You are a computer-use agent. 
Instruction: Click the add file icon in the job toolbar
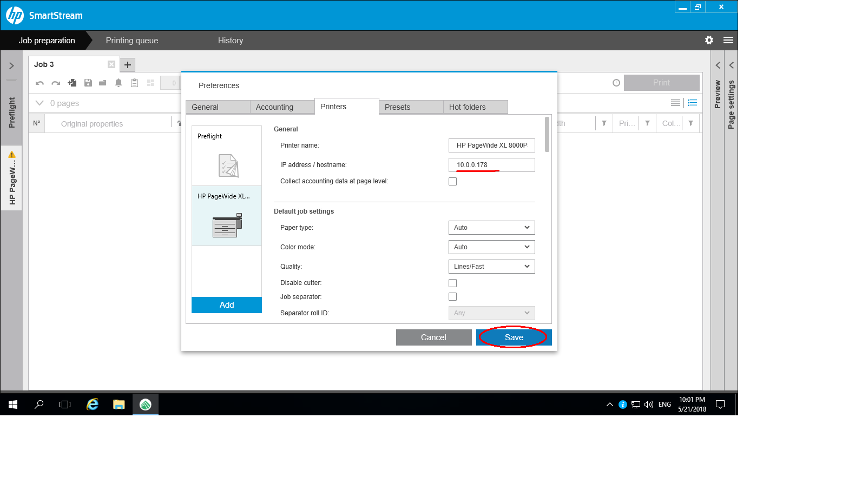[x=72, y=83]
